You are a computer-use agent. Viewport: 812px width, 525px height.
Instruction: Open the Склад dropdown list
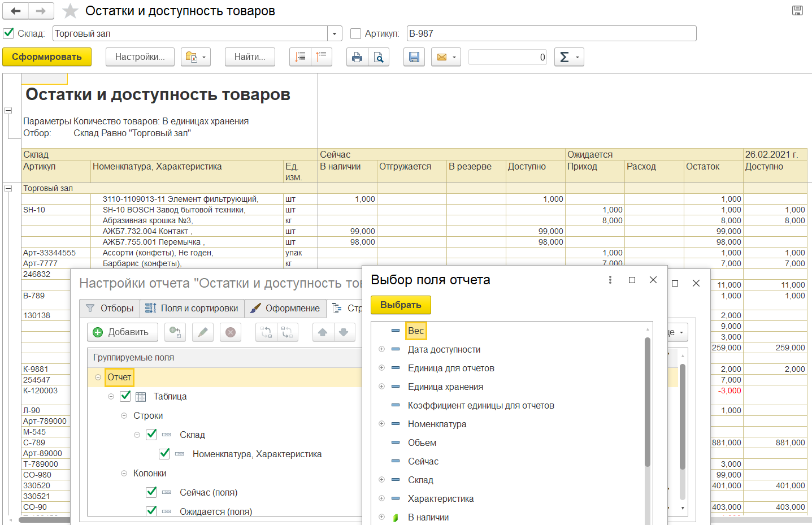coord(335,33)
